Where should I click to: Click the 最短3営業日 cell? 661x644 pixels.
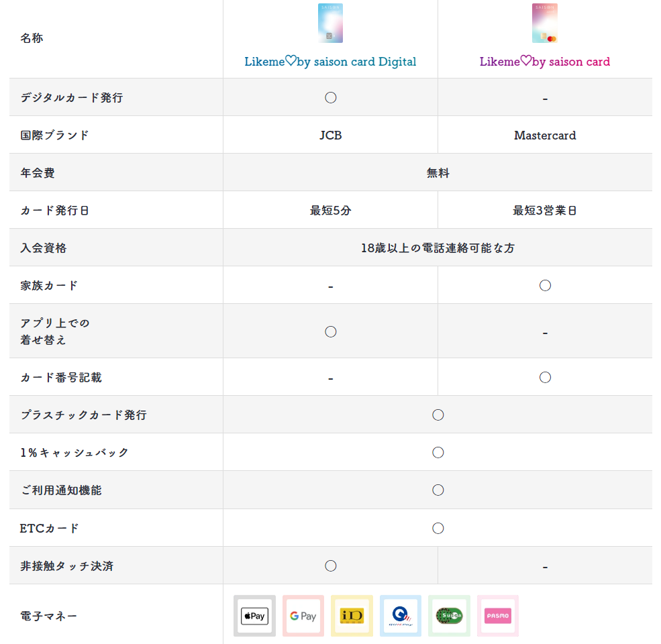pyautogui.click(x=545, y=211)
